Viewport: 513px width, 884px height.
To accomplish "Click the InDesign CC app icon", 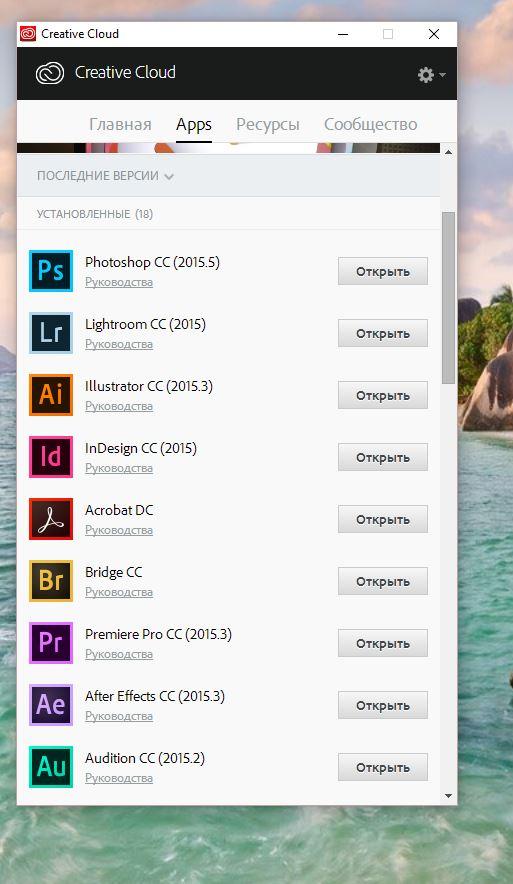I will [51, 457].
